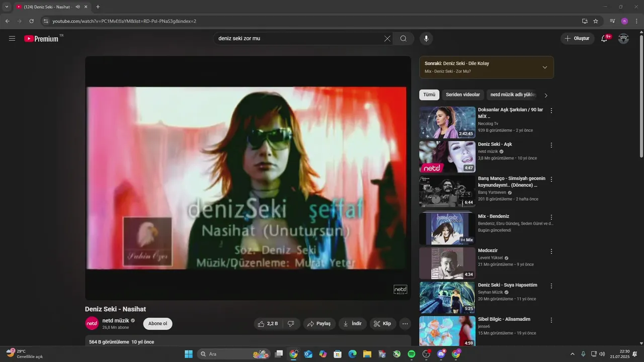Open File Explorer from the taskbar
644x362 pixels.
[367, 354]
